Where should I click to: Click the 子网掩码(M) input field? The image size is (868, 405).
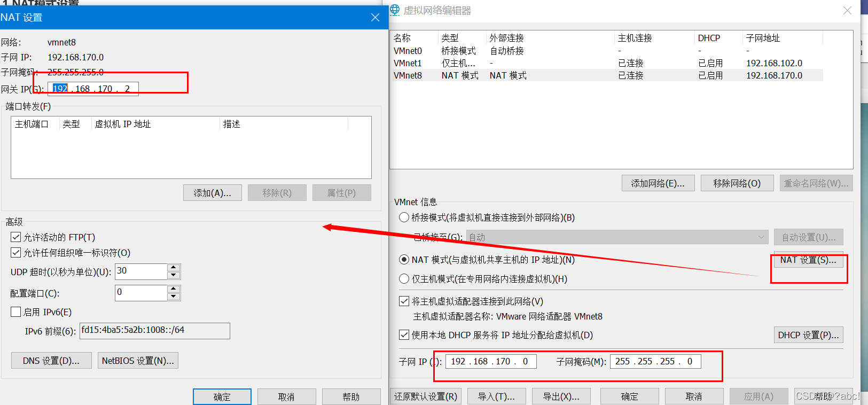655,362
